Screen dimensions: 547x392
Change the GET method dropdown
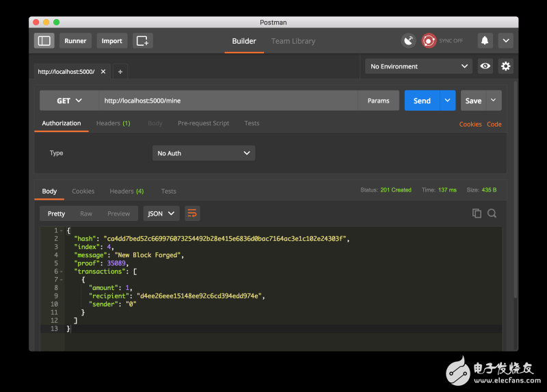(x=70, y=101)
